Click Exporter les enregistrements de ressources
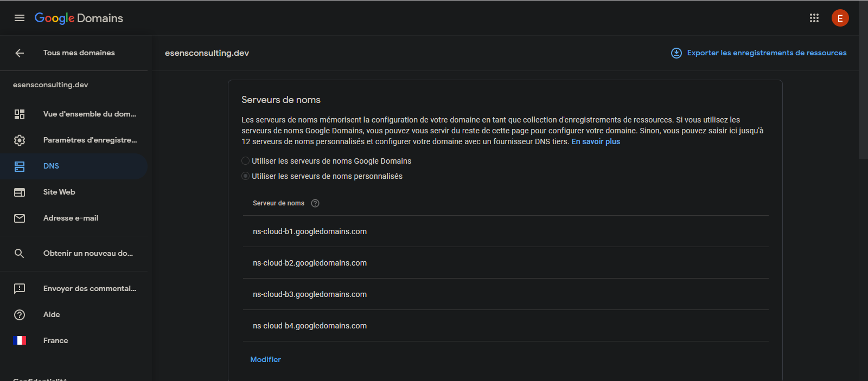 pos(767,53)
